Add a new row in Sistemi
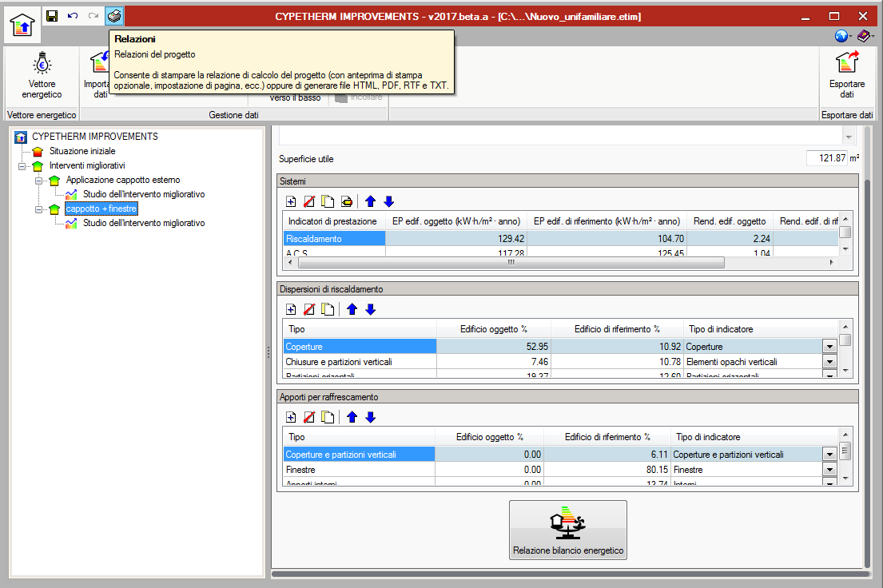This screenshot has height=588, width=883. [x=291, y=201]
